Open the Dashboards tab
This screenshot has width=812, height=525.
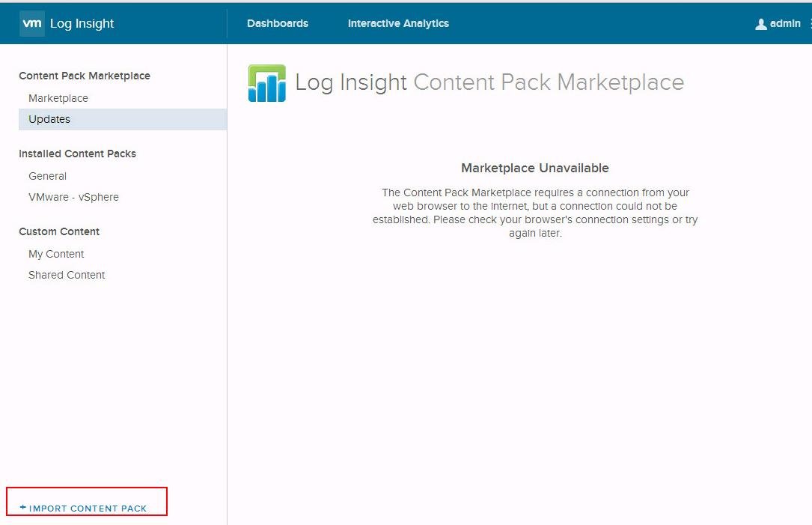click(277, 23)
